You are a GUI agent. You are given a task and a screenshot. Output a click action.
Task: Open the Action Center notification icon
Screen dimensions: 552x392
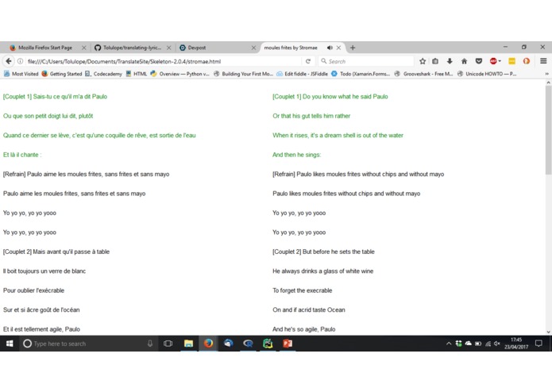point(538,344)
